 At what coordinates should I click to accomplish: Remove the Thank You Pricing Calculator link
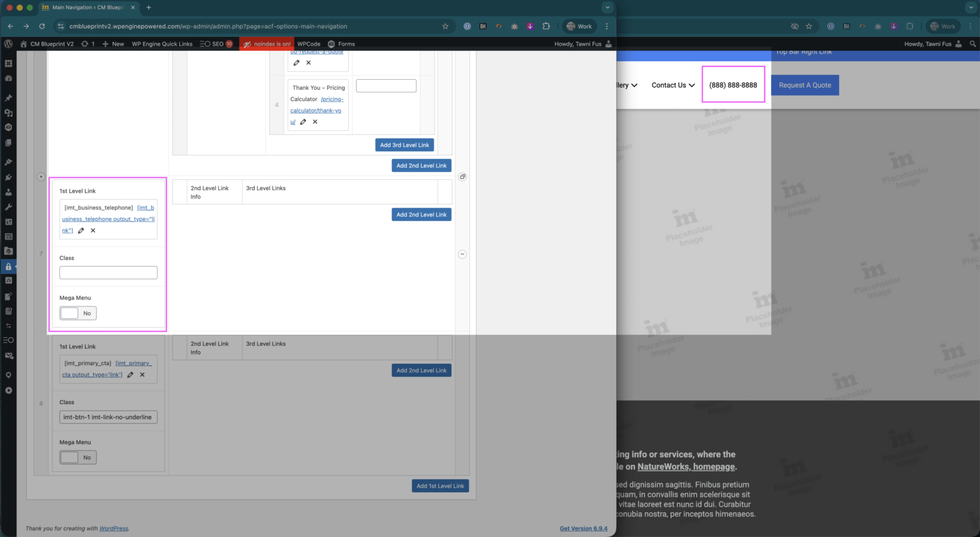tap(315, 122)
